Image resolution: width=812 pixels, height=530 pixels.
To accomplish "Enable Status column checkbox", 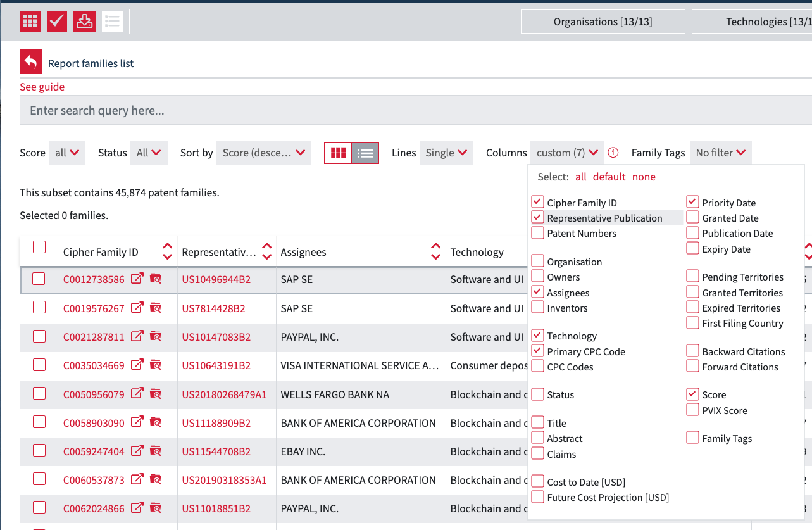I will pyautogui.click(x=537, y=394).
